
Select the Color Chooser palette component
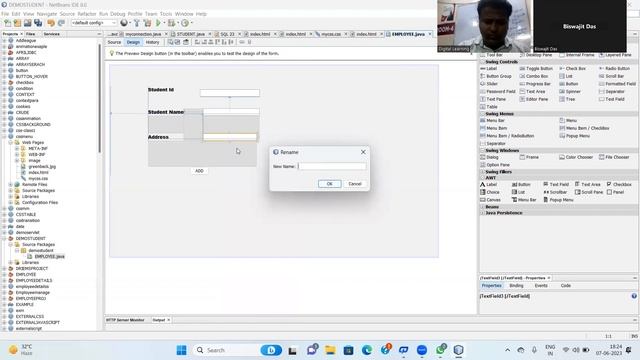(x=576, y=157)
